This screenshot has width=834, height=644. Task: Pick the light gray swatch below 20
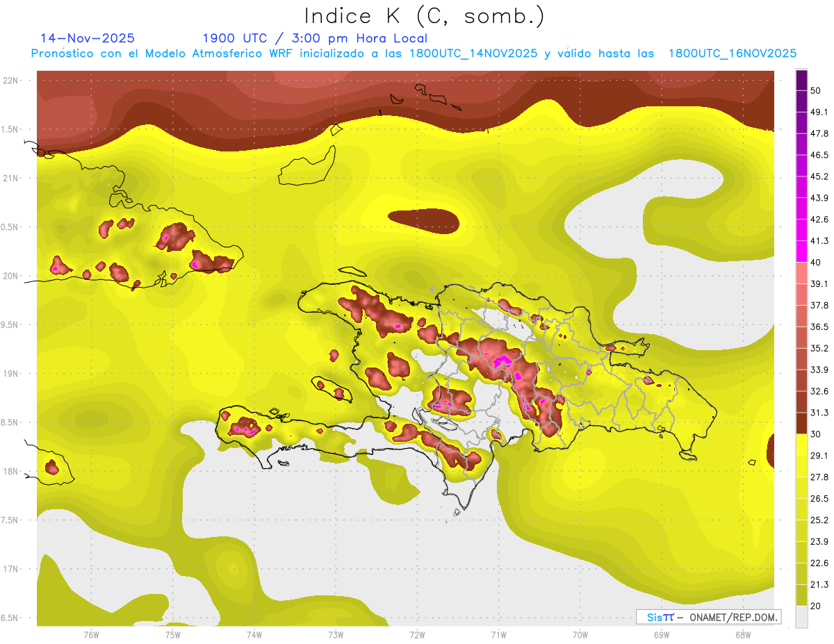(801, 617)
